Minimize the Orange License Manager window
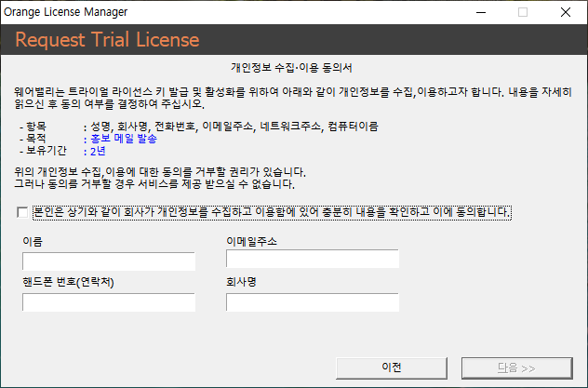This screenshot has height=388, width=588. (480, 13)
